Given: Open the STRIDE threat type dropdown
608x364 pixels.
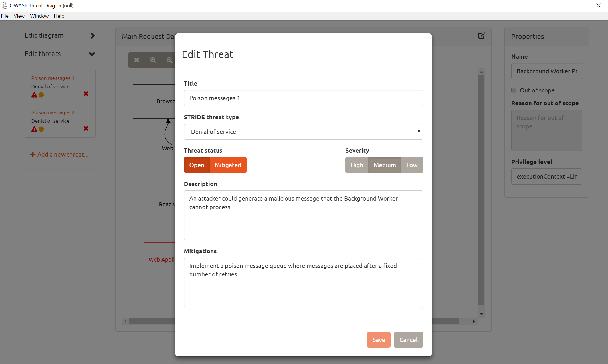Looking at the screenshot, I should click(303, 132).
